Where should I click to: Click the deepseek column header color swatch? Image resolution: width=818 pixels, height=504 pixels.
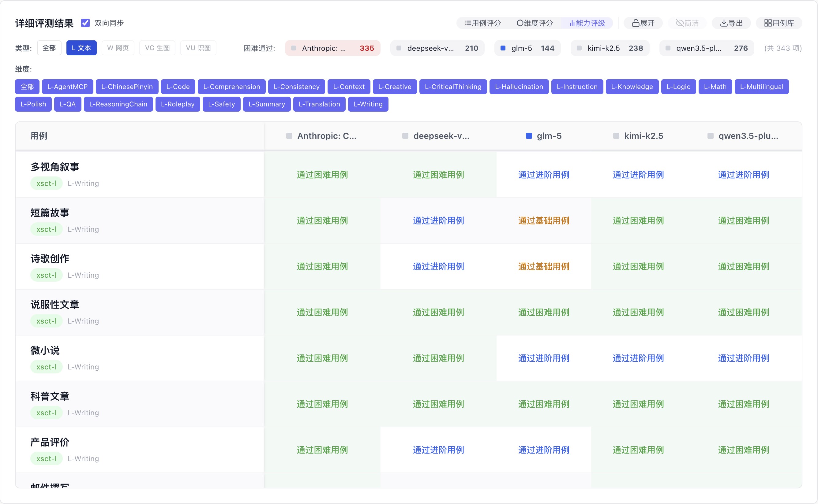[405, 136]
